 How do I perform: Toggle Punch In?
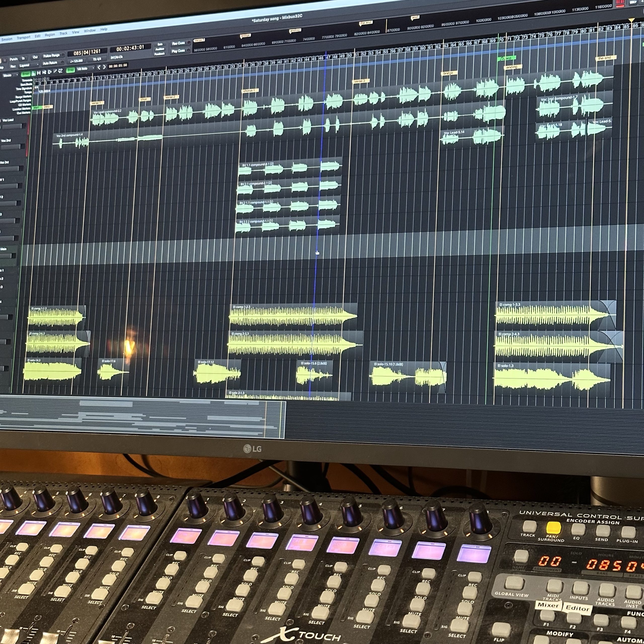(23, 59)
